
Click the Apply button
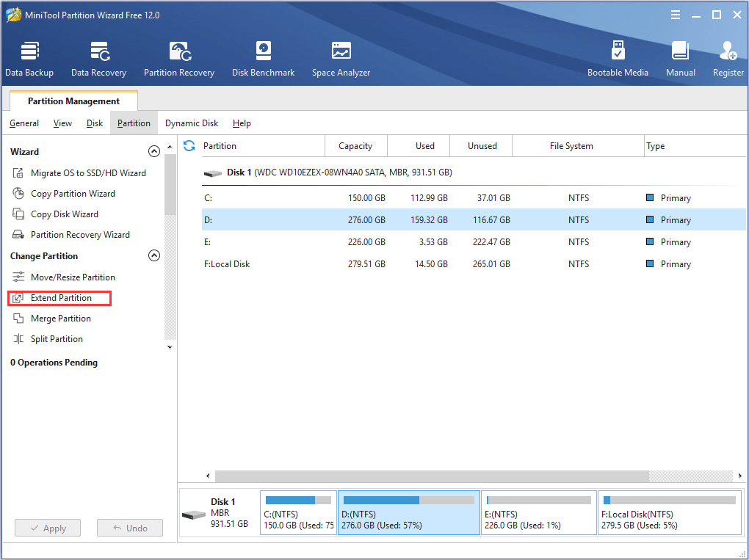[48, 528]
